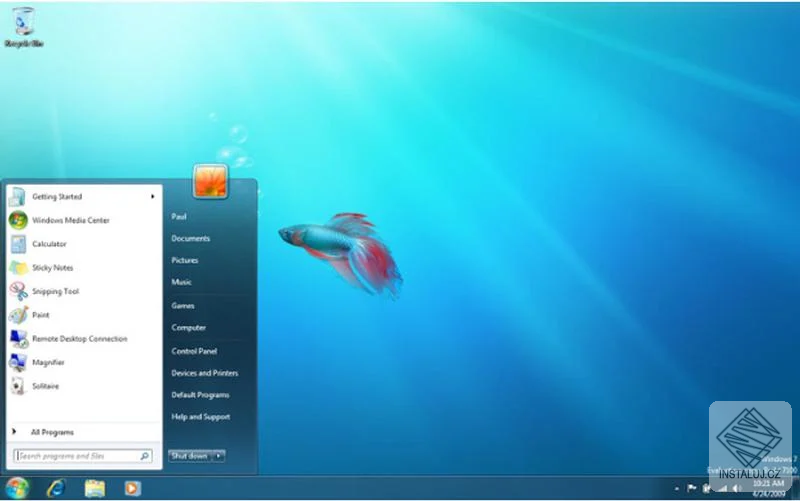Open the Solitaire card icon
800x501 pixels.
tap(18, 386)
